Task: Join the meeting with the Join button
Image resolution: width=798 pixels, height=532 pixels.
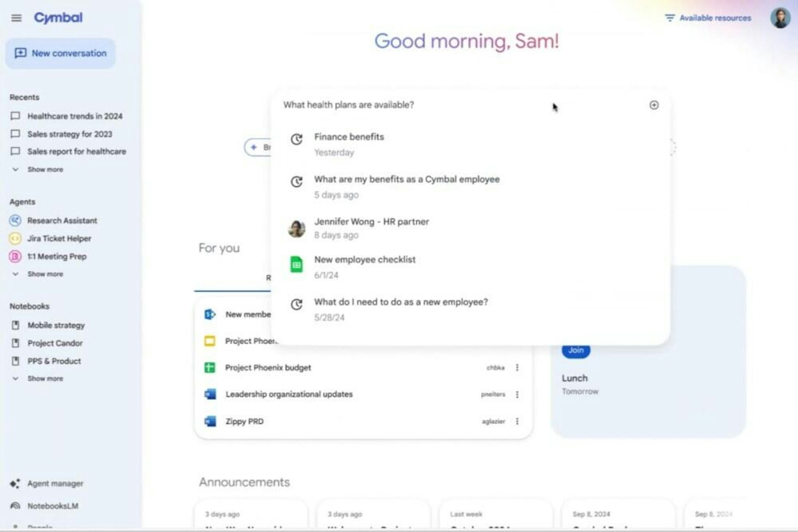Action: 576,350
